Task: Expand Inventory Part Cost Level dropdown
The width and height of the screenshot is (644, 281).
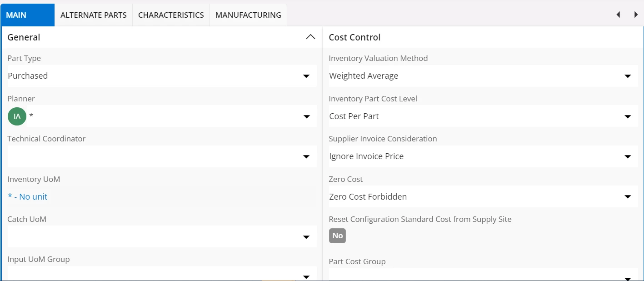Action: click(628, 116)
